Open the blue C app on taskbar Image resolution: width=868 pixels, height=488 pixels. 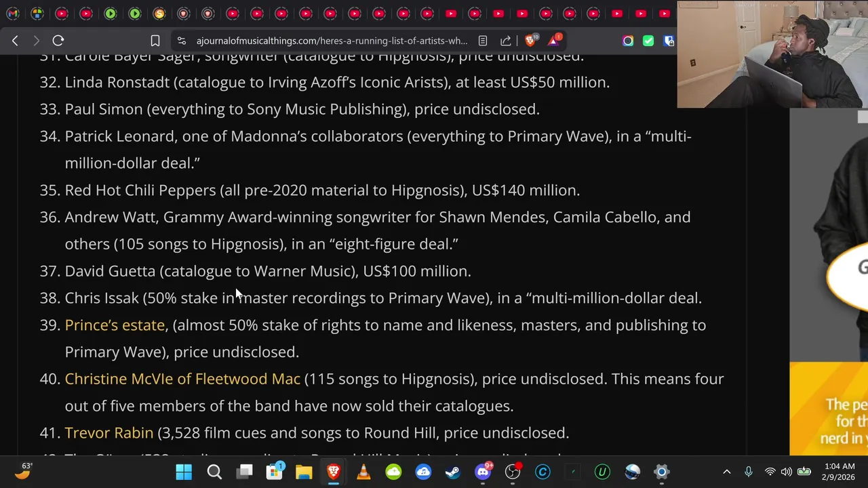tap(542, 472)
